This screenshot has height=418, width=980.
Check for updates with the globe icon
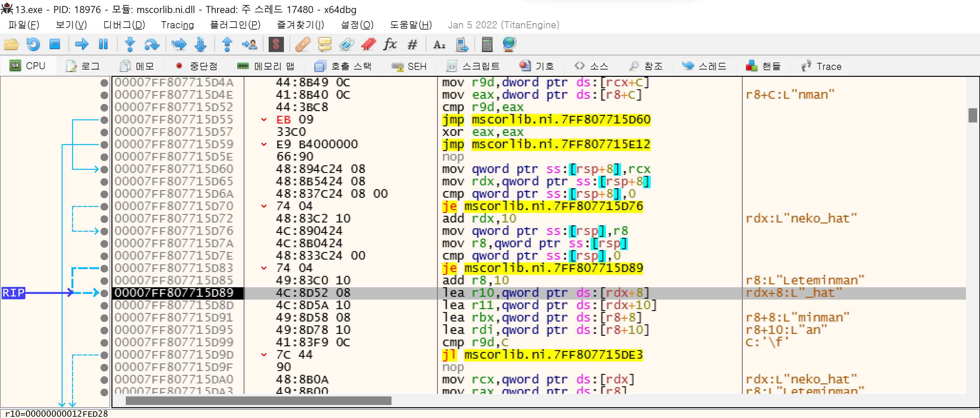[509, 44]
